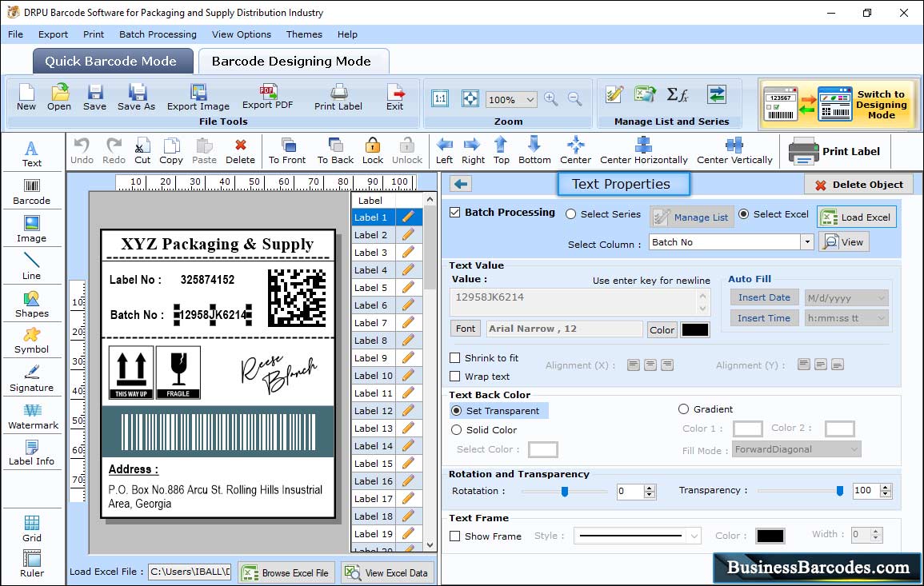This screenshot has width=924, height=586.
Task: Align object to Left
Action: pyautogui.click(x=444, y=151)
